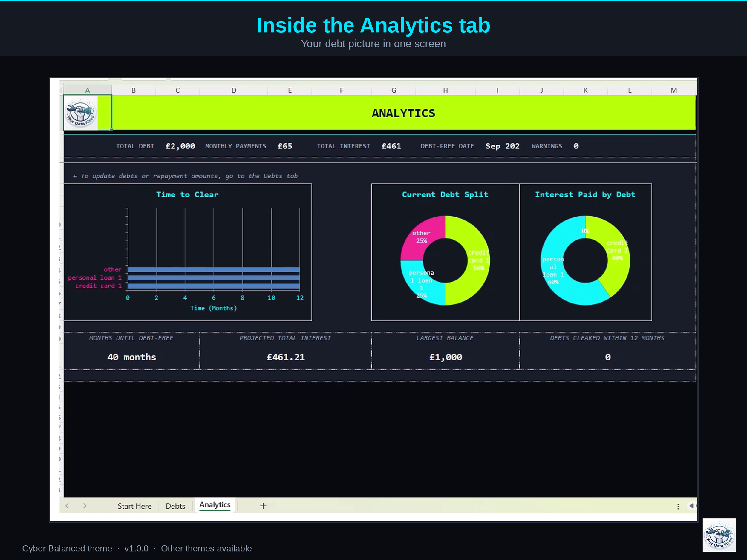Click the PROJECTED TOTAL INTEREST label

(x=285, y=338)
